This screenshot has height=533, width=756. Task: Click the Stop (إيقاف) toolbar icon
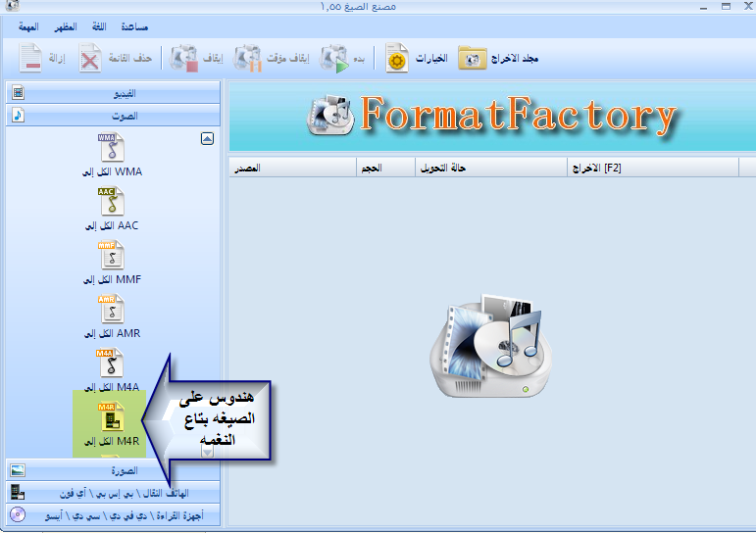click(x=183, y=59)
